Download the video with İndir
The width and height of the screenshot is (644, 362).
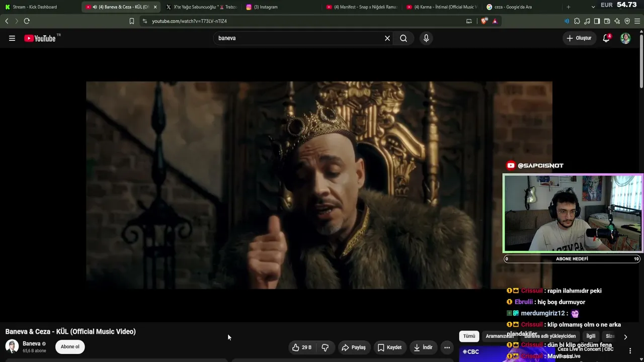tap(423, 347)
